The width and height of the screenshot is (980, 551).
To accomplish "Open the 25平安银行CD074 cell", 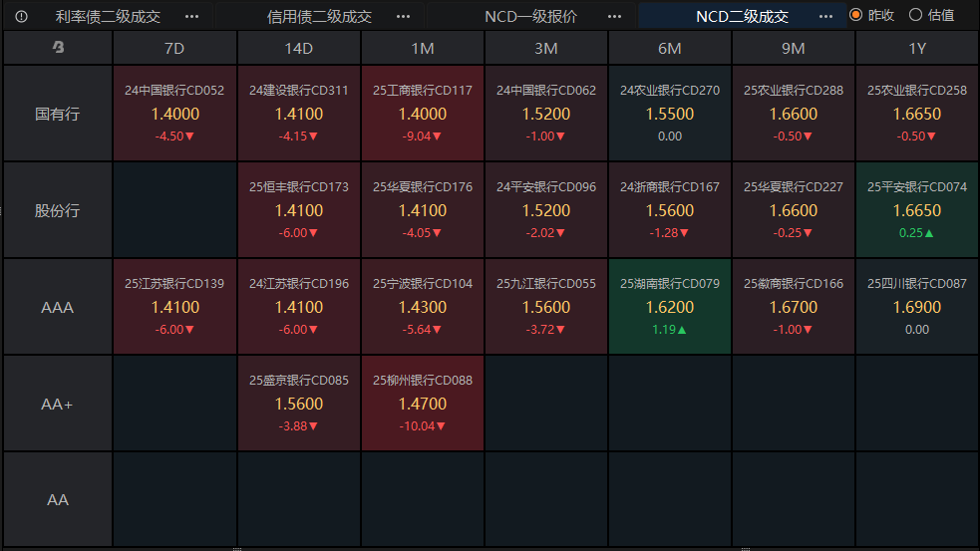I will pos(917,210).
